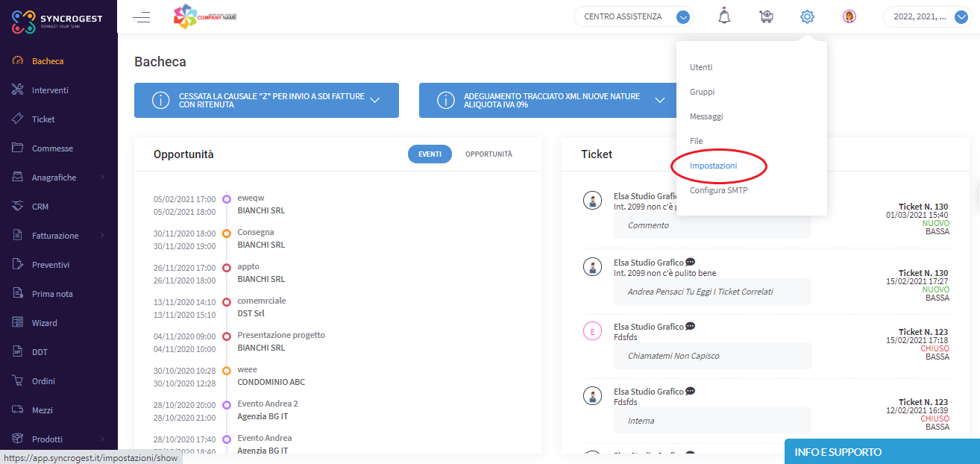Open the user avatar profile icon
Screen dimensions: 980x464
pyautogui.click(x=849, y=16)
